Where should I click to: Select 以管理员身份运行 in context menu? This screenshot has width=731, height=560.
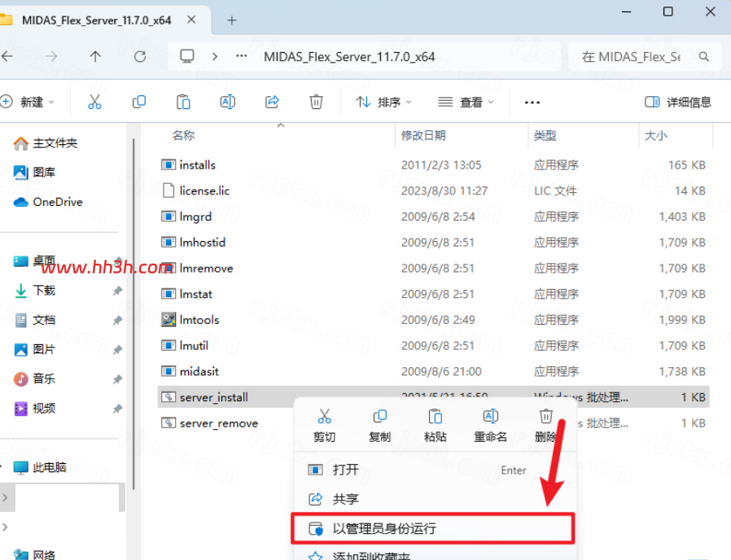tap(432, 528)
